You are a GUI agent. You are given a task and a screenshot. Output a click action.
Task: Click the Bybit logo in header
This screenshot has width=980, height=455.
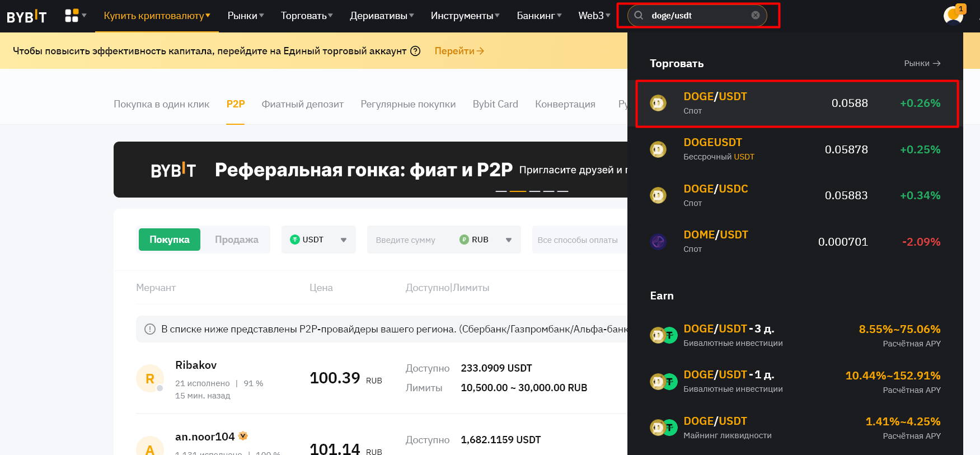26,16
